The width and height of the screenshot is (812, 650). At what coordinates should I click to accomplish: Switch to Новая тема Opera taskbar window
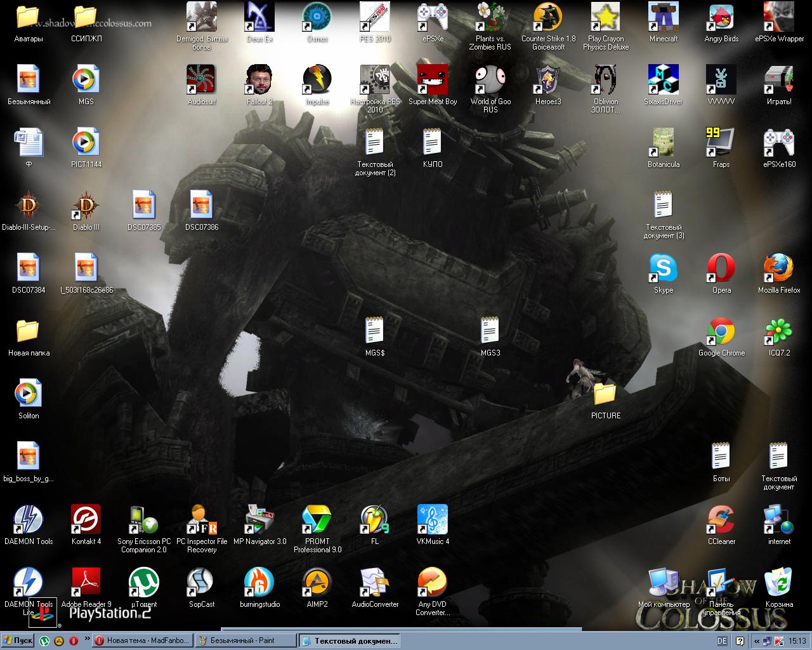(142, 640)
